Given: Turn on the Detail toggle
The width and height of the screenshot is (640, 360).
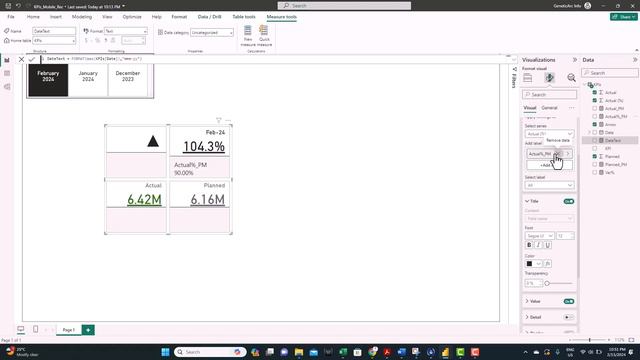Looking at the screenshot, I should (569, 317).
